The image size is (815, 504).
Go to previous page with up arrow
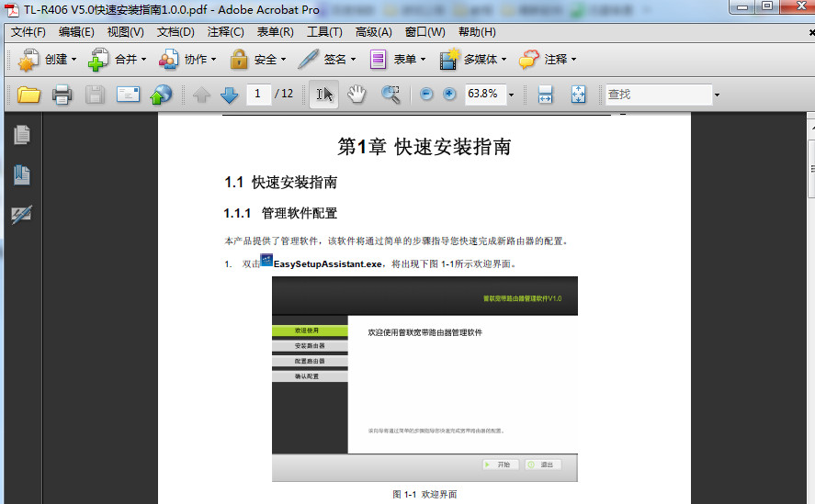click(201, 95)
